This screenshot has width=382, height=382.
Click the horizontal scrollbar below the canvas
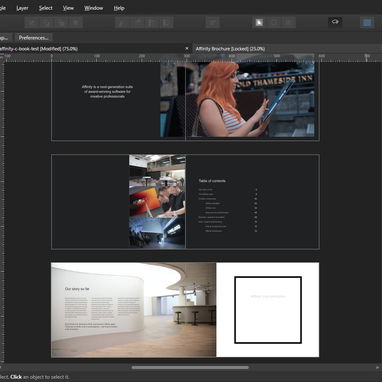coord(190,368)
